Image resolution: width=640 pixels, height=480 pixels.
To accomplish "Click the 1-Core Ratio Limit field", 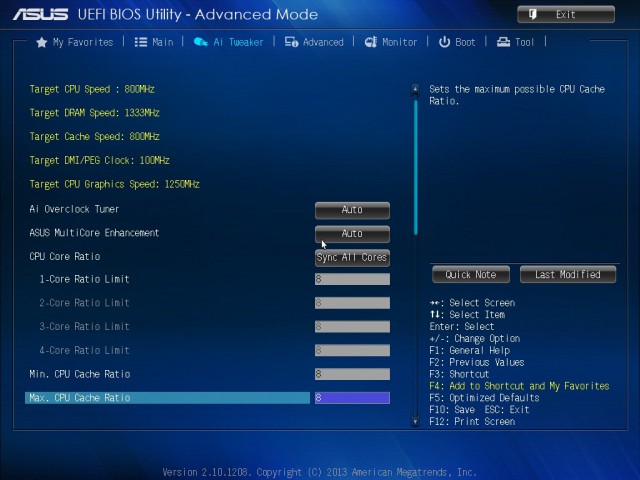I will tap(352, 279).
